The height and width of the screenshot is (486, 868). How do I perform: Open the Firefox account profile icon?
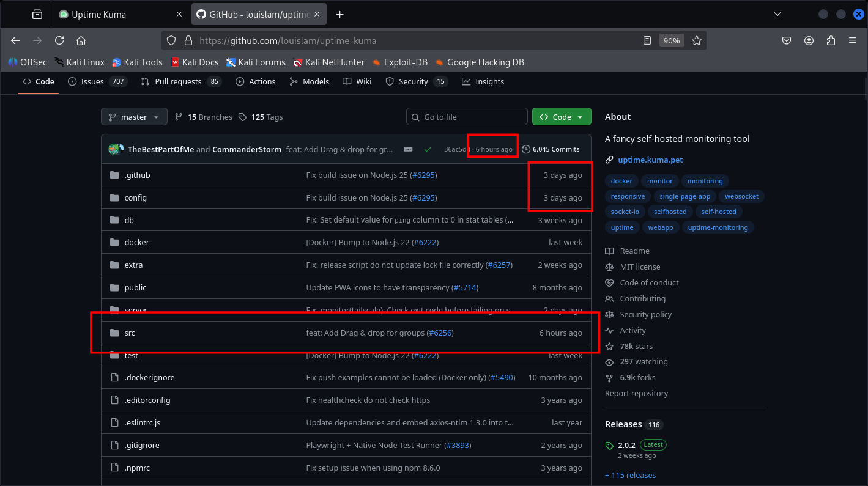pyautogui.click(x=809, y=40)
